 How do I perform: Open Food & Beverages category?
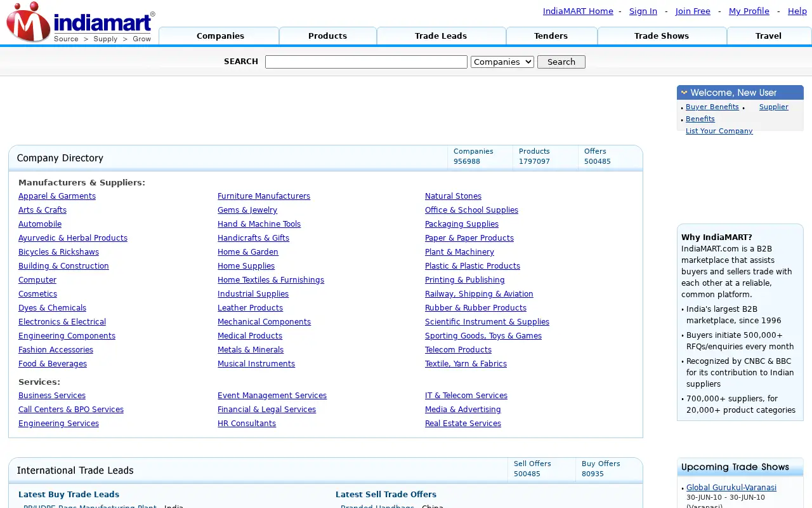[x=53, y=364]
